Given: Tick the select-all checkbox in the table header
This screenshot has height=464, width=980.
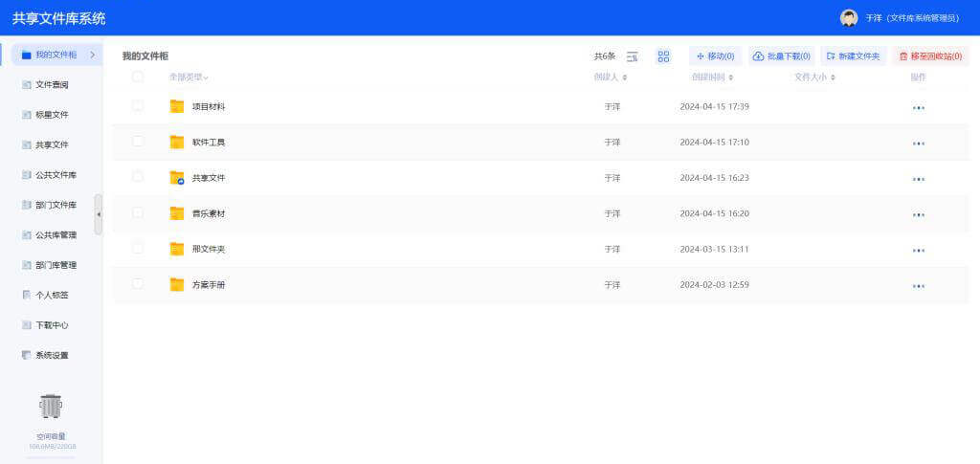Looking at the screenshot, I should [138, 77].
